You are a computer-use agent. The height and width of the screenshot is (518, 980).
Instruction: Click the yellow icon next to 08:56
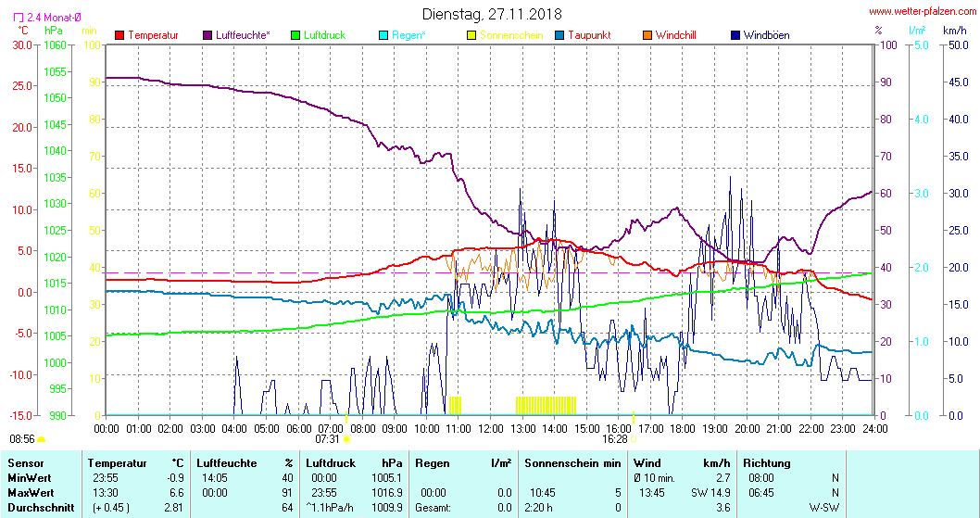(x=42, y=439)
